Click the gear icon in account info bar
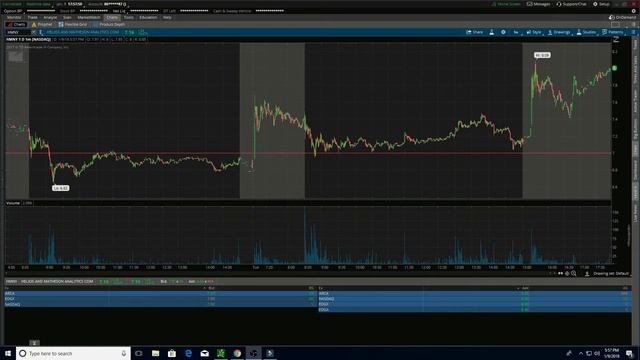The image size is (640, 360). (633, 11)
